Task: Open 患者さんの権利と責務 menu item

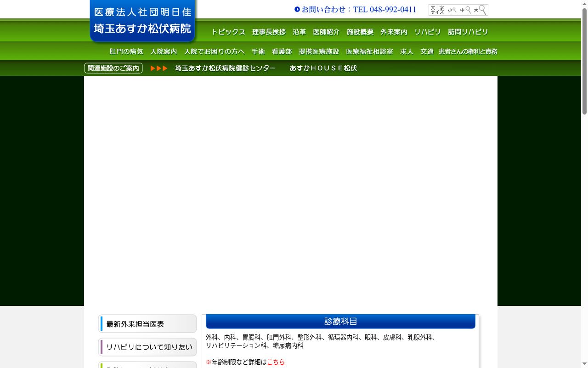Action: click(468, 52)
